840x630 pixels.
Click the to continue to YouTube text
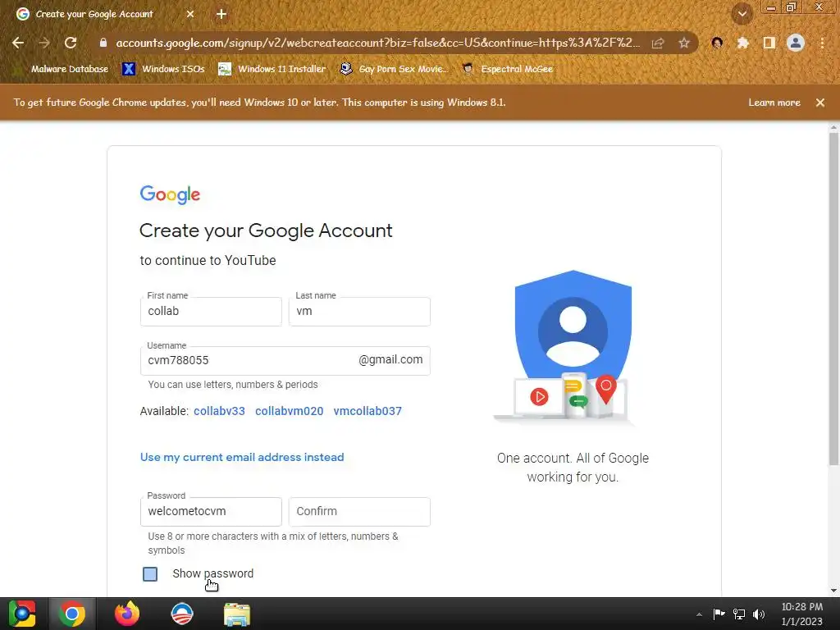coord(208,260)
